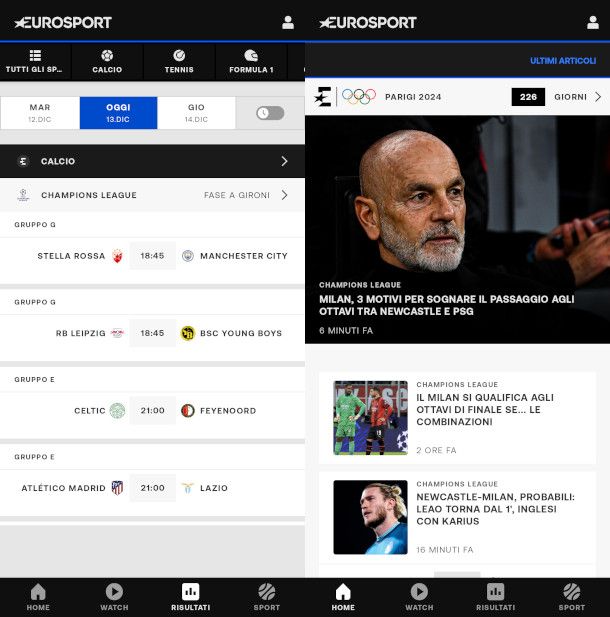Image resolution: width=610 pixels, height=617 pixels.
Task: Tap Champions League competition logo
Action: 23,195
